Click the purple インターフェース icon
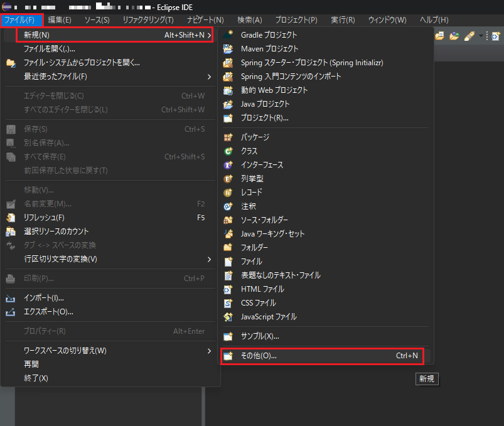 point(228,165)
